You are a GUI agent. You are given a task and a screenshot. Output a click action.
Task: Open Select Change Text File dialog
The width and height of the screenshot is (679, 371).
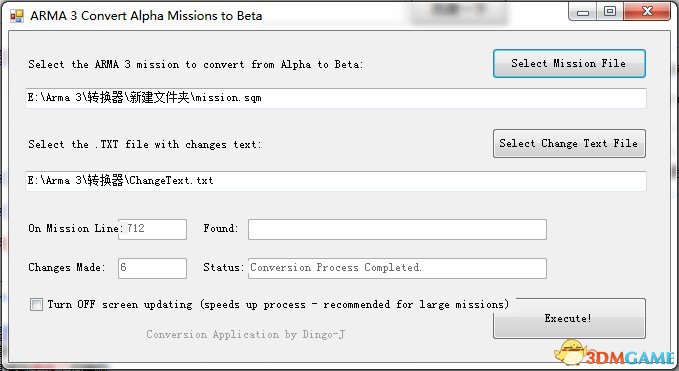tap(569, 143)
